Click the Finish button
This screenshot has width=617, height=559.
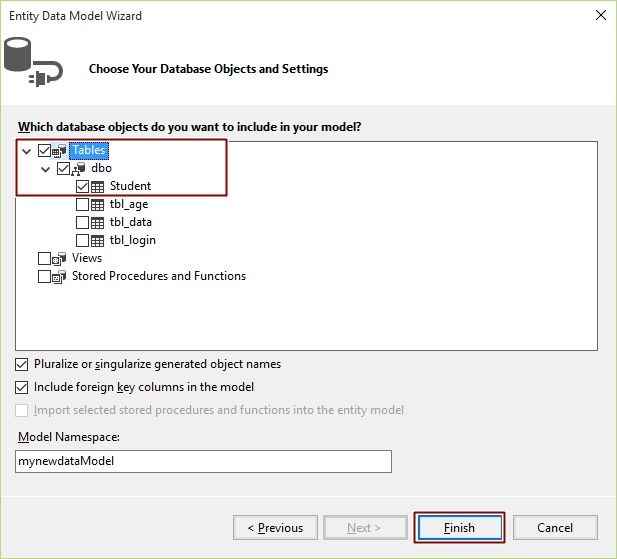459,528
